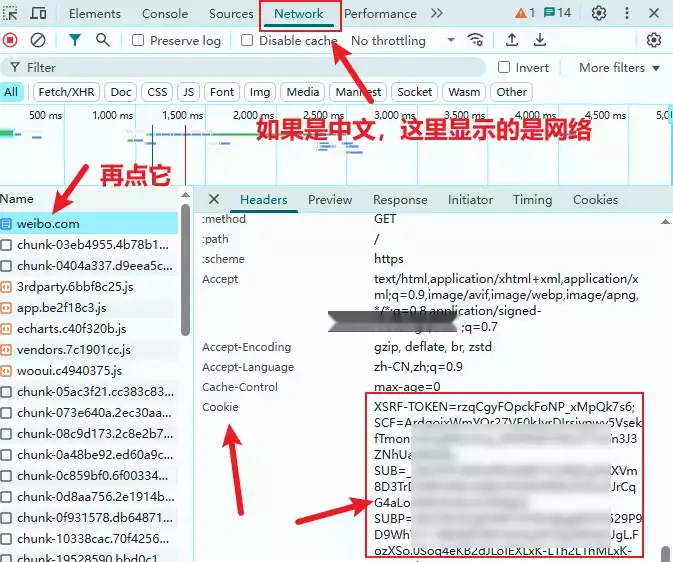Image resolution: width=673 pixels, height=562 pixels.
Task: Enable the Disable cache checkbox
Action: (x=248, y=41)
